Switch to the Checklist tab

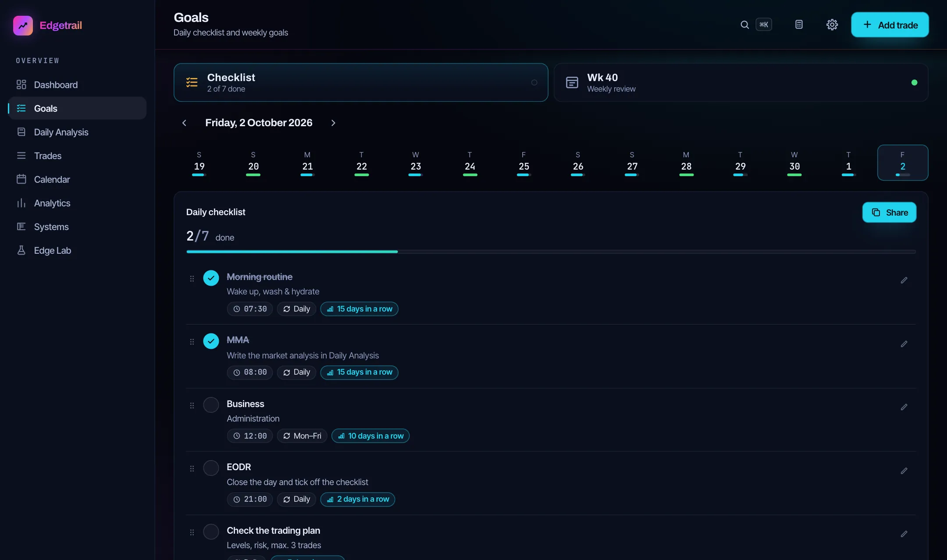coord(361,82)
